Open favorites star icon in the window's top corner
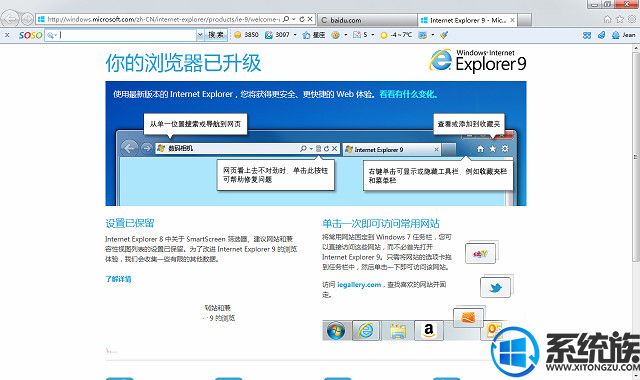The height and width of the screenshot is (380, 640). pos(620,19)
